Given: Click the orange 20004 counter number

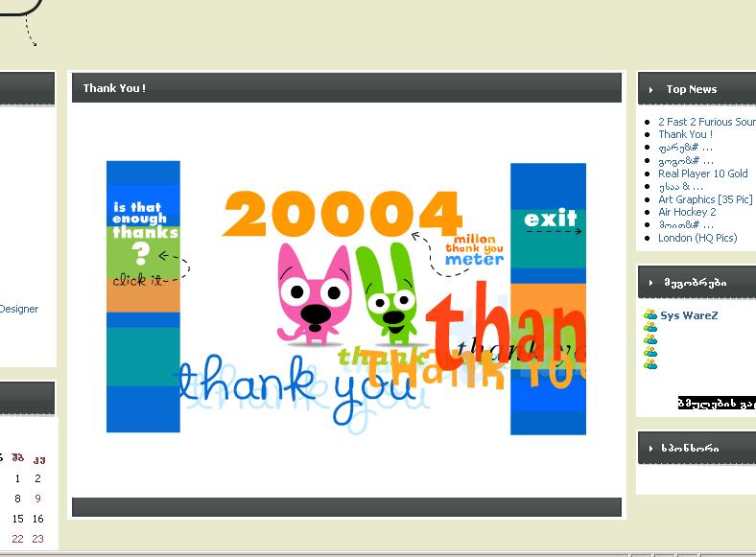Looking at the screenshot, I should point(342,214).
